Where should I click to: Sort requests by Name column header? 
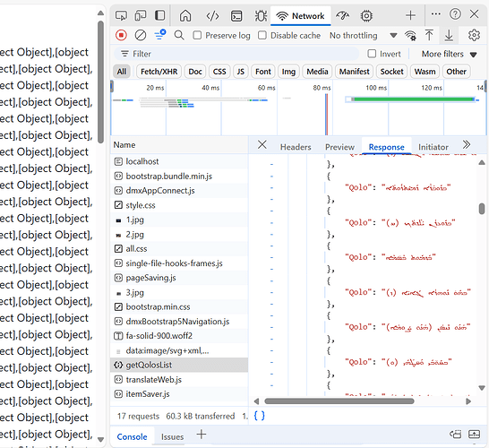pyautogui.click(x=179, y=145)
